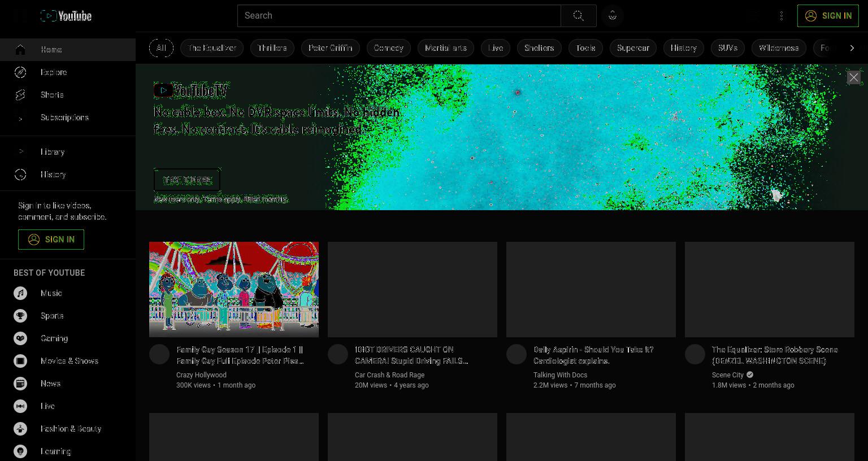Open Family Guy Season 17 thumbnail

pyautogui.click(x=234, y=289)
